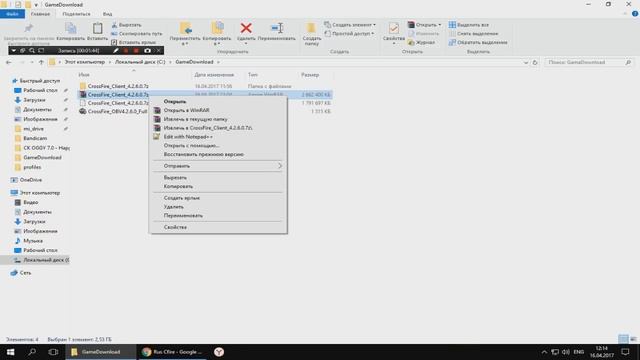The height and width of the screenshot is (360, 640).
Task: Click the Создать папку folder icon
Action: click(x=311, y=28)
